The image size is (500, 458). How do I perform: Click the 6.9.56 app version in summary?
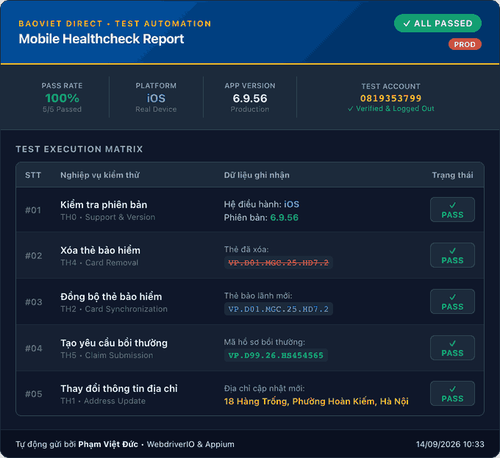250,98
